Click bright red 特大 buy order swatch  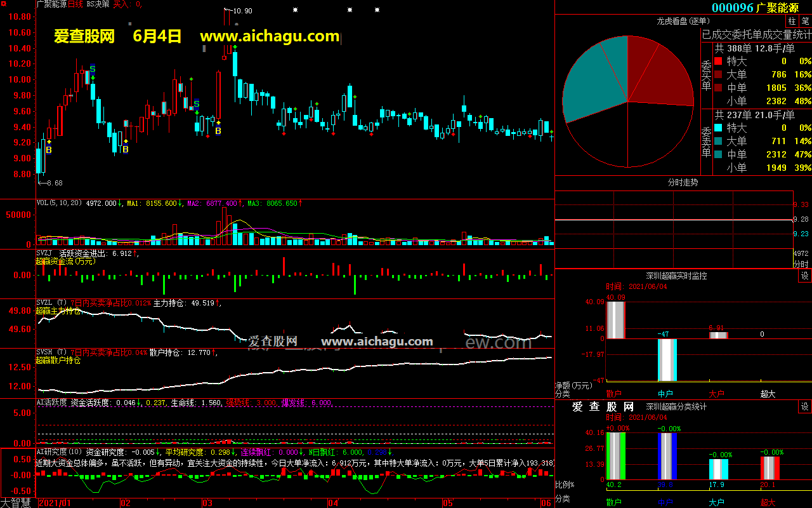coord(718,62)
